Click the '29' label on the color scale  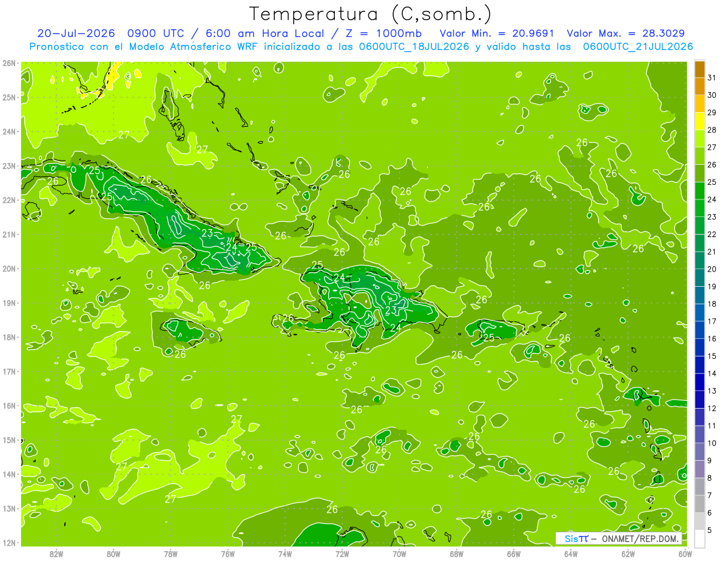(x=712, y=112)
